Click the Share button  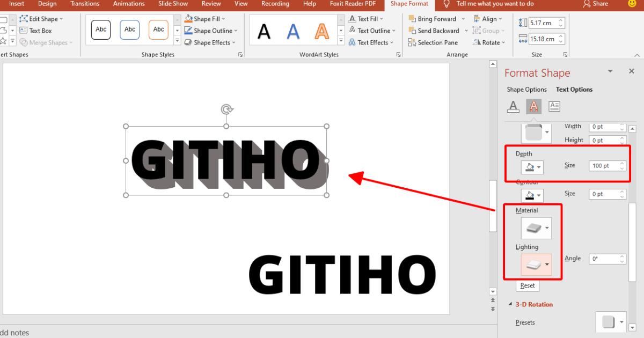coord(596,4)
